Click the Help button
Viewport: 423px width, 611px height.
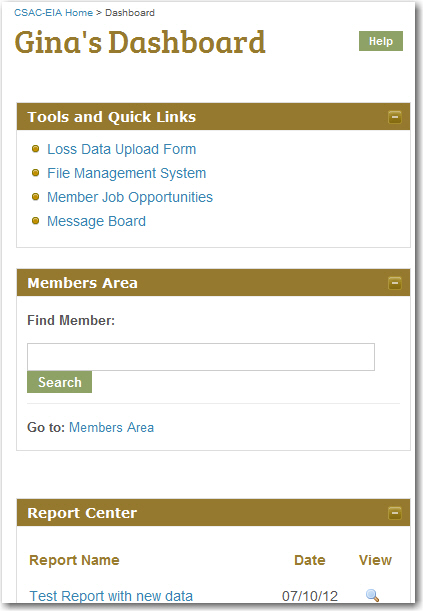pos(381,41)
